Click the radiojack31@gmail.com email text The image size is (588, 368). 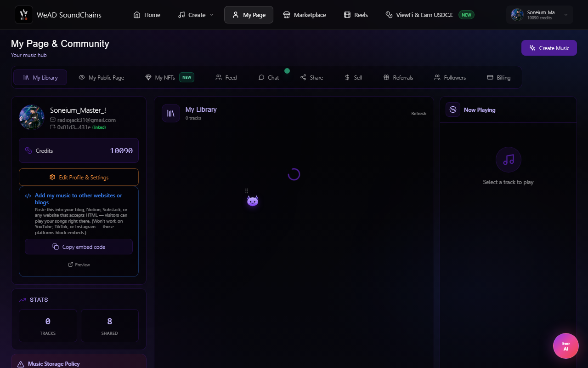[x=86, y=120]
